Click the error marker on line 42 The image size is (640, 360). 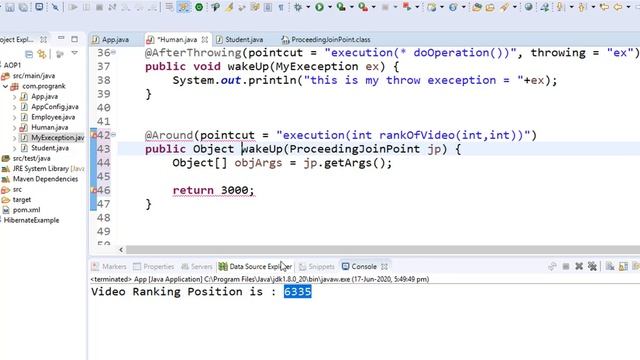coord(94,135)
